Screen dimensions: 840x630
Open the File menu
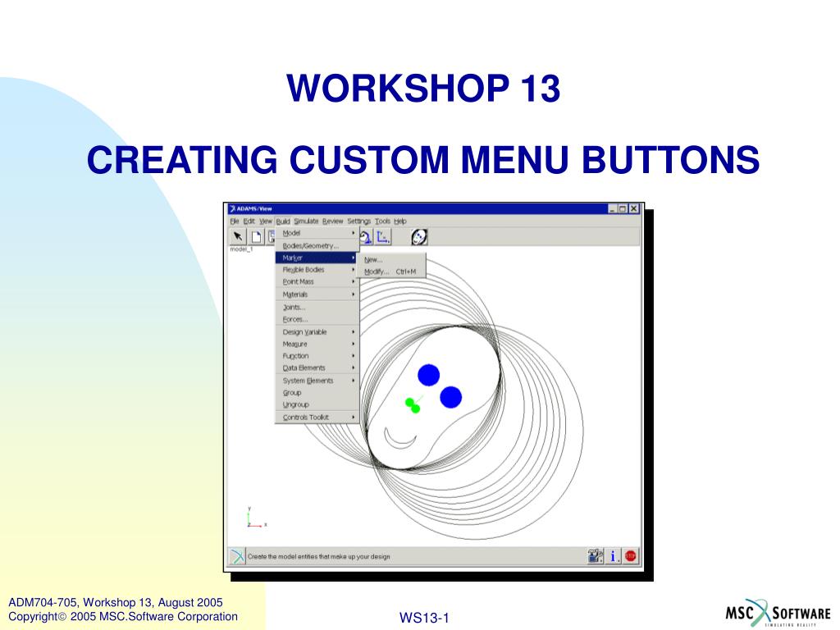(234, 221)
